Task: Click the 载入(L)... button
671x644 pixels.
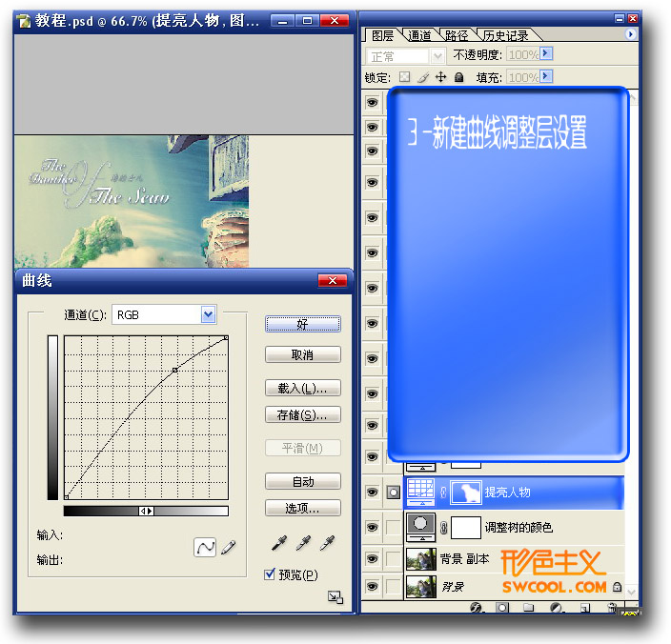Action: 303,388
